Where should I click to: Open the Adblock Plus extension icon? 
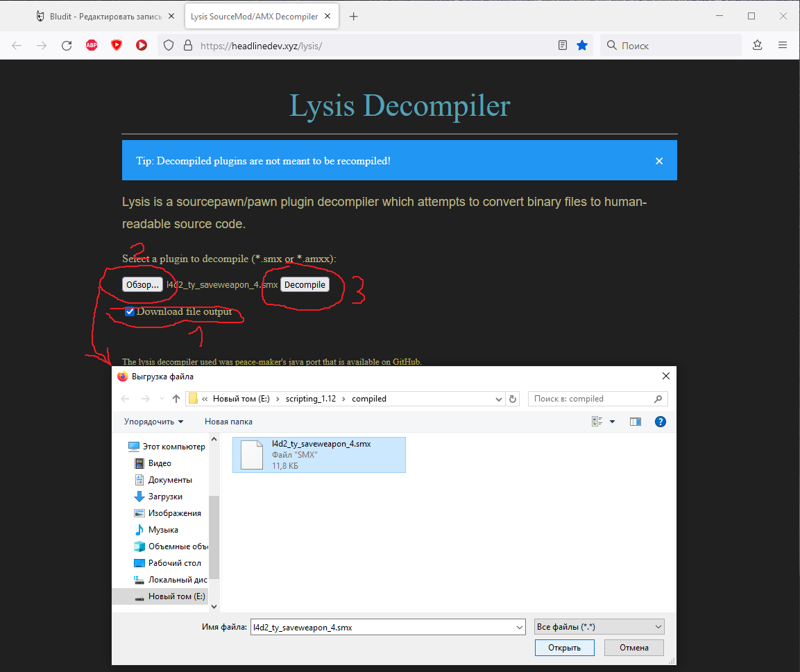tap(92, 45)
